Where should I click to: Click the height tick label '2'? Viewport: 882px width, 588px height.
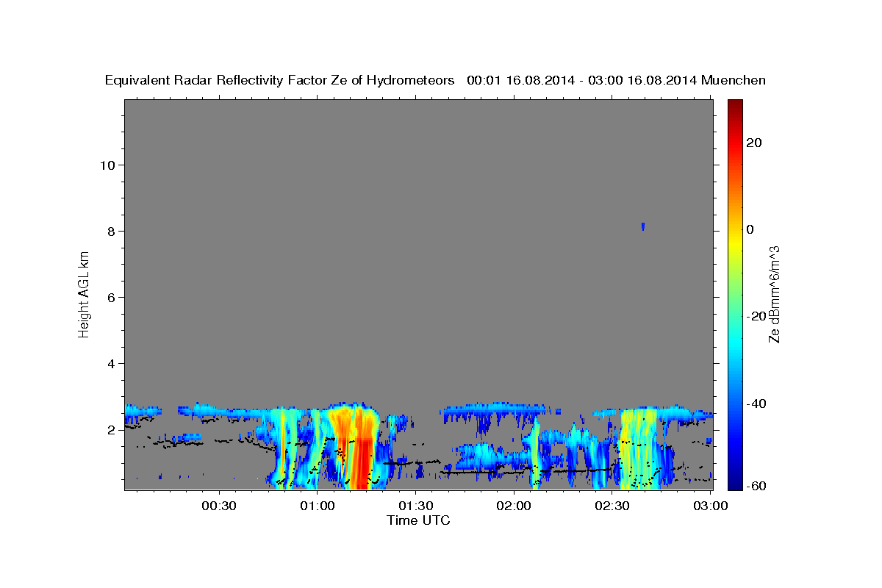(110, 430)
